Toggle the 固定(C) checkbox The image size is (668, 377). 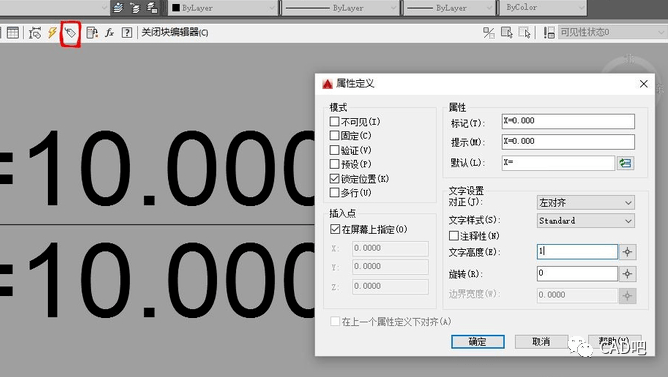[x=334, y=136]
